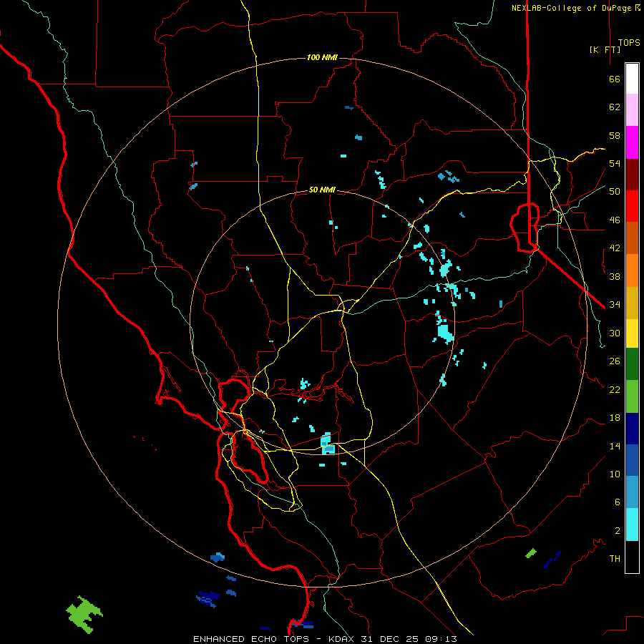
Task: Click the white swatch in the tops legend
Action: (632, 79)
